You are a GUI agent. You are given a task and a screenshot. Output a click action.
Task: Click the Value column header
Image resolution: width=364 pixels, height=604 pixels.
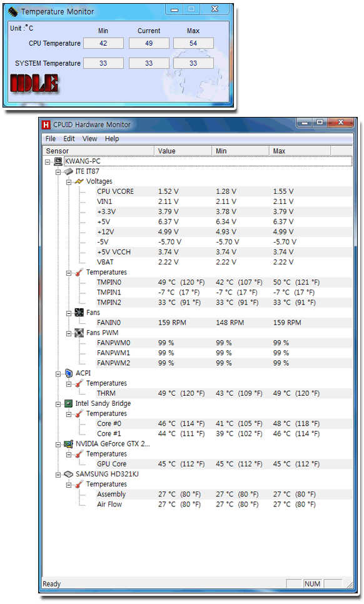tap(183, 151)
